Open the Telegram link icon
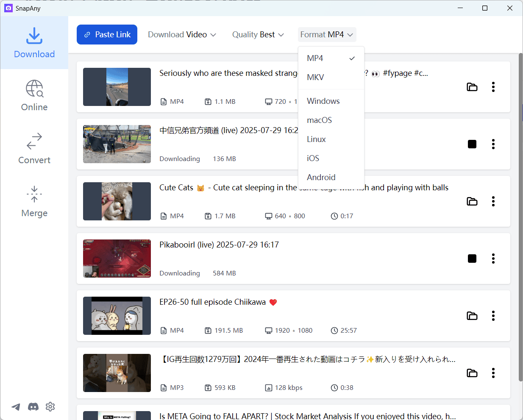The image size is (523, 420). point(16,407)
